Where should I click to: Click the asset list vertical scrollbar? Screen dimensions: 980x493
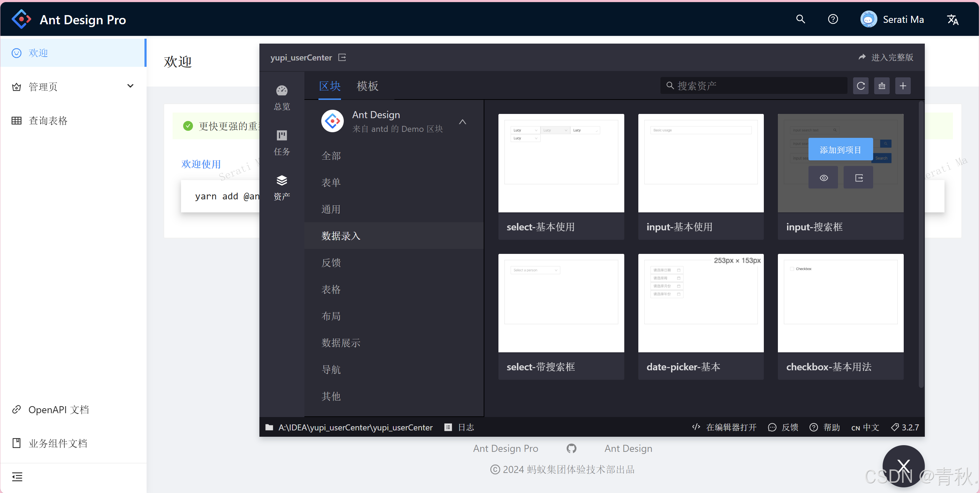pyautogui.click(x=921, y=244)
